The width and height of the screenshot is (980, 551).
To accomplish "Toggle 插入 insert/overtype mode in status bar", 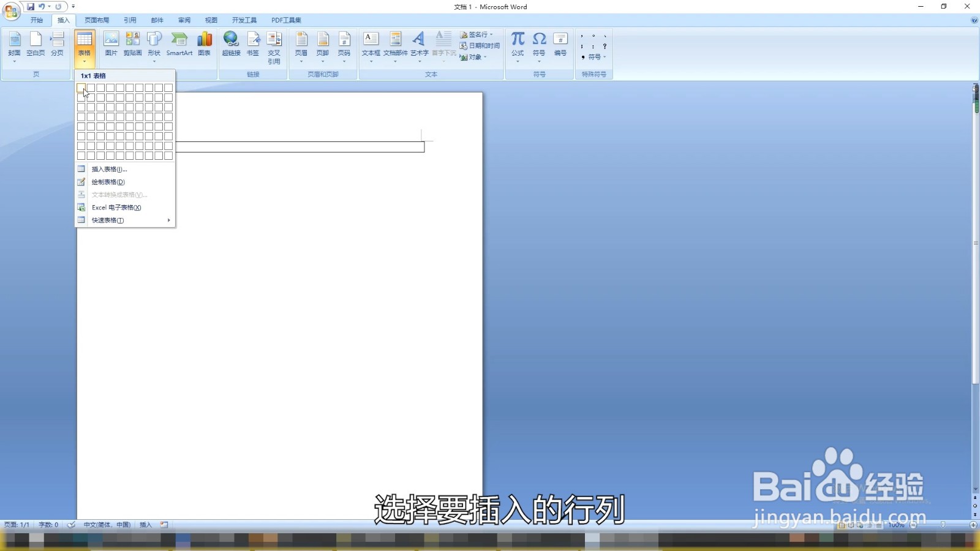I will (146, 525).
